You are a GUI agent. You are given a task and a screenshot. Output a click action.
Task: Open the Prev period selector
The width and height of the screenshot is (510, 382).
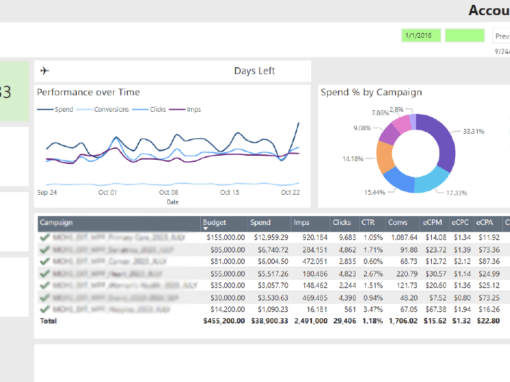point(501,36)
